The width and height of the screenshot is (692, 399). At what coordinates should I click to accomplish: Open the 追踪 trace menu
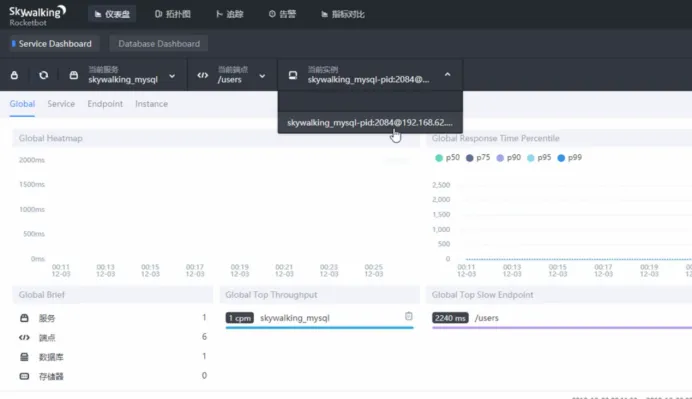[x=229, y=14]
